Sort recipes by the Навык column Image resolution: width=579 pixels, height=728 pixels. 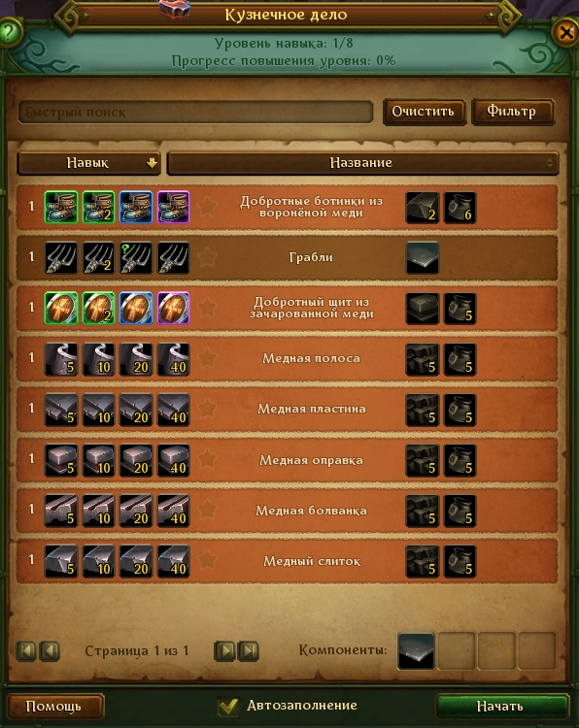(x=88, y=163)
